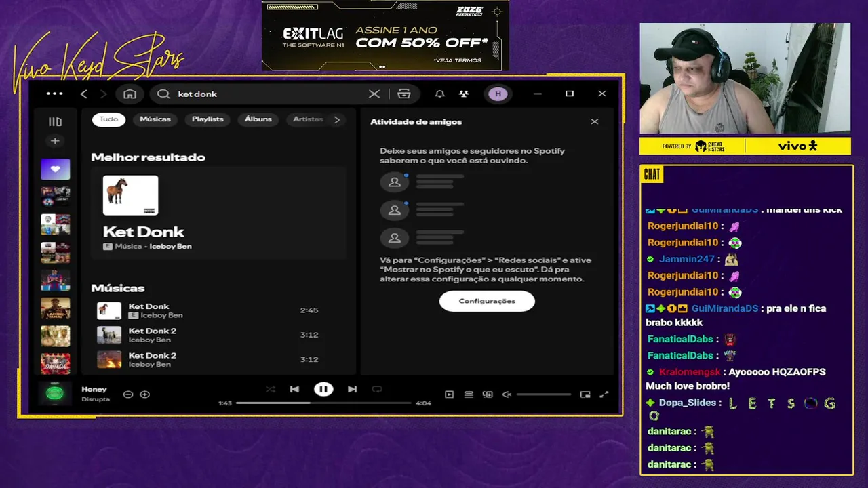The image size is (868, 488).
Task: Navigate forward with the right arrow
Action: click(x=103, y=94)
